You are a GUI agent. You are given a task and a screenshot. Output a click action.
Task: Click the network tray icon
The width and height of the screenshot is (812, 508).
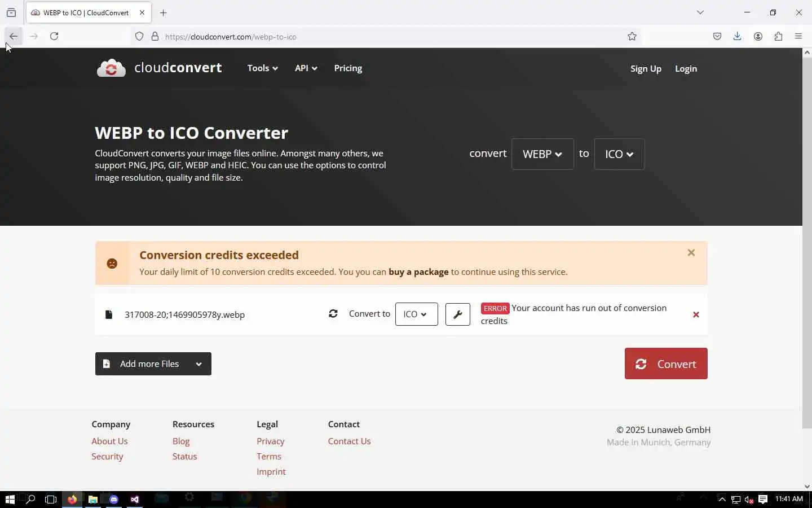tap(736, 500)
